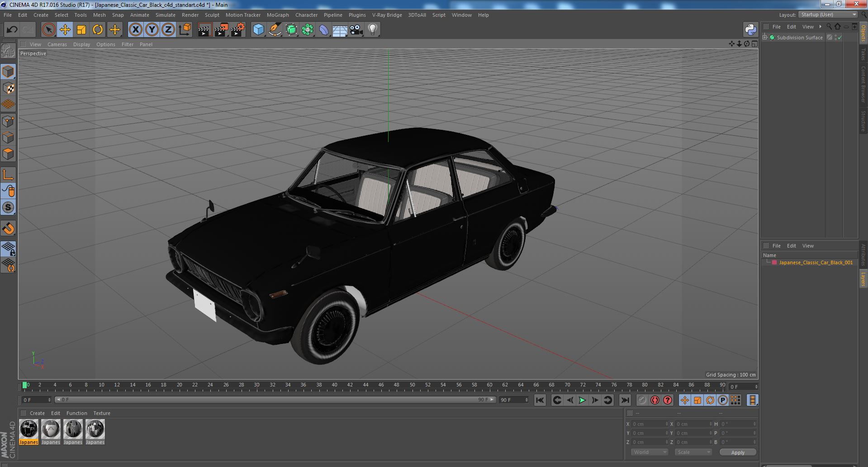The height and width of the screenshot is (467, 868).
Task: Play the animation forward
Action: coord(582,400)
